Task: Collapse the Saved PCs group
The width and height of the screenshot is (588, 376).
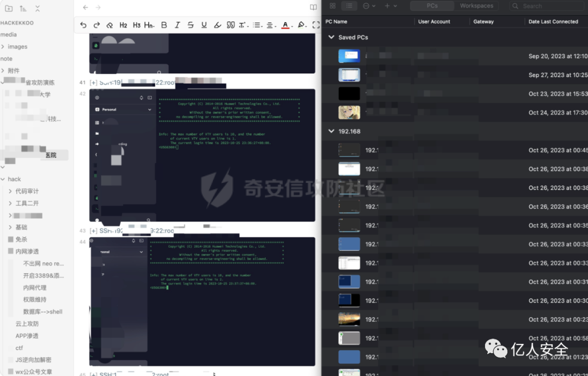Action: [x=331, y=37]
